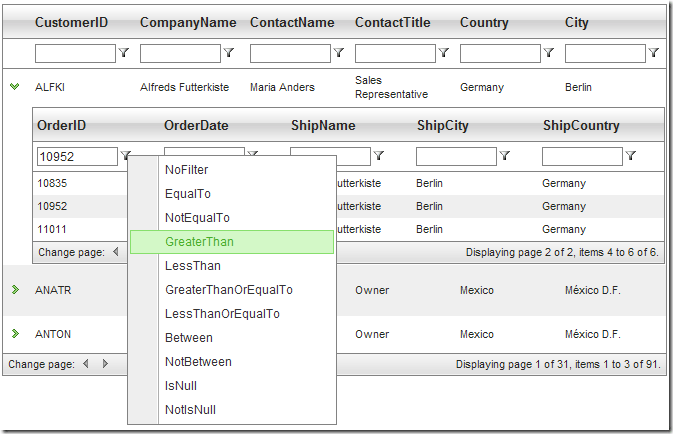Image resolution: width=673 pixels, height=434 pixels.
Task: Click the City column filter icon
Action: pos(654,53)
